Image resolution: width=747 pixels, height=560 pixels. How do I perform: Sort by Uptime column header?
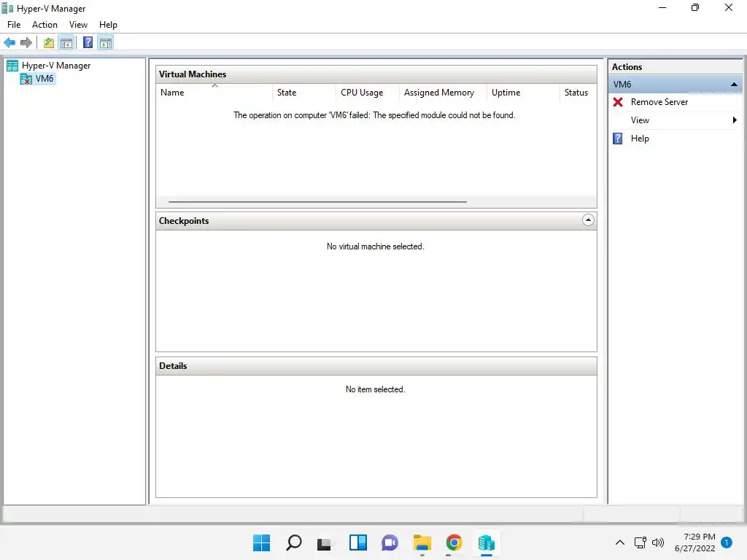523,93
